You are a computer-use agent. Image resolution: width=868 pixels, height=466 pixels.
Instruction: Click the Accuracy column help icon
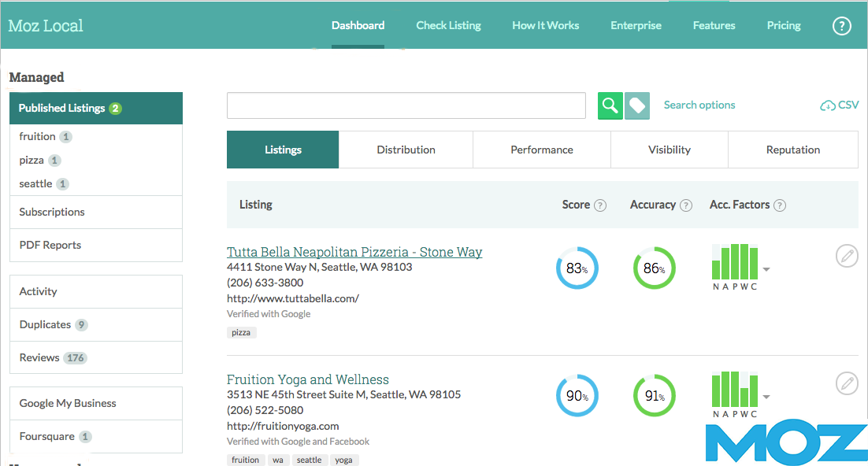click(x=686, y=205)
